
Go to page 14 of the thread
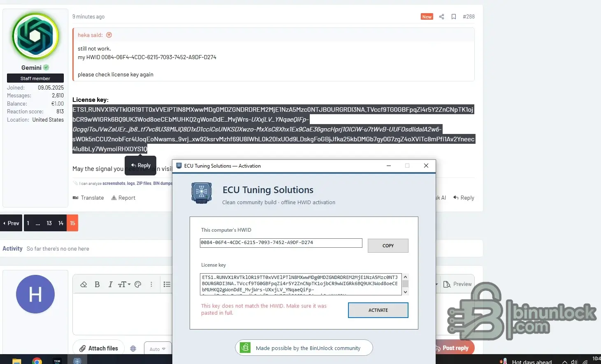(x=61, y=223)
